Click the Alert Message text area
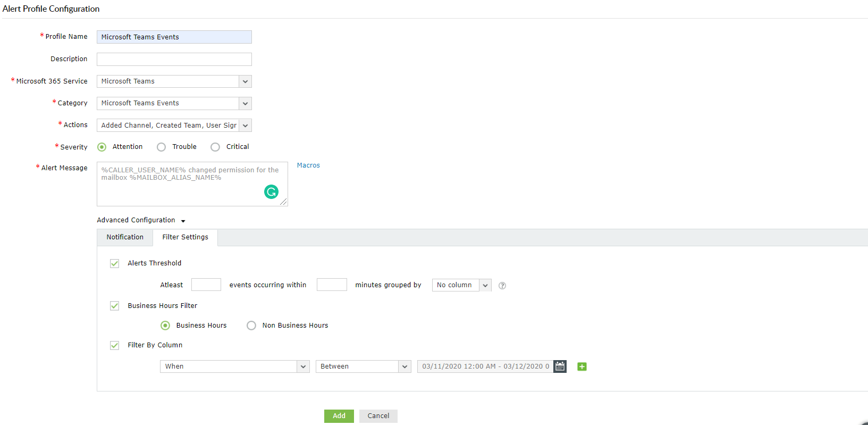The width and height of the screenshot is (868, 425). coord(192,184)
